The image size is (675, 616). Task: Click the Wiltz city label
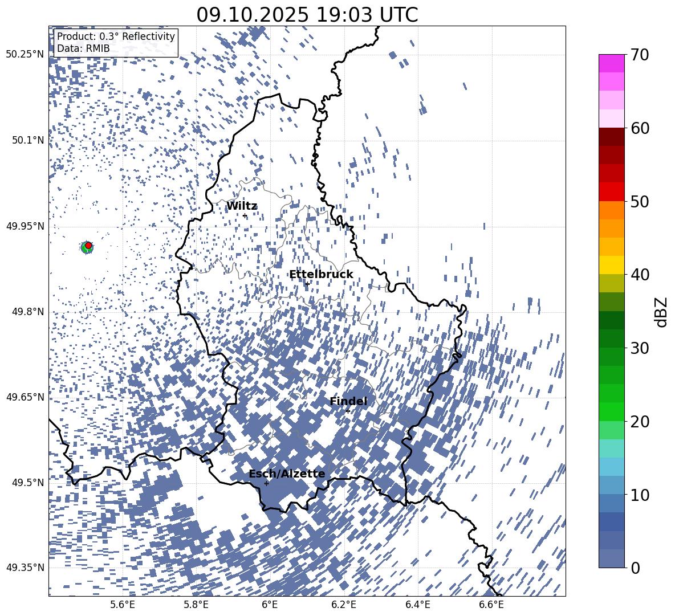click(x=242, y=206)
